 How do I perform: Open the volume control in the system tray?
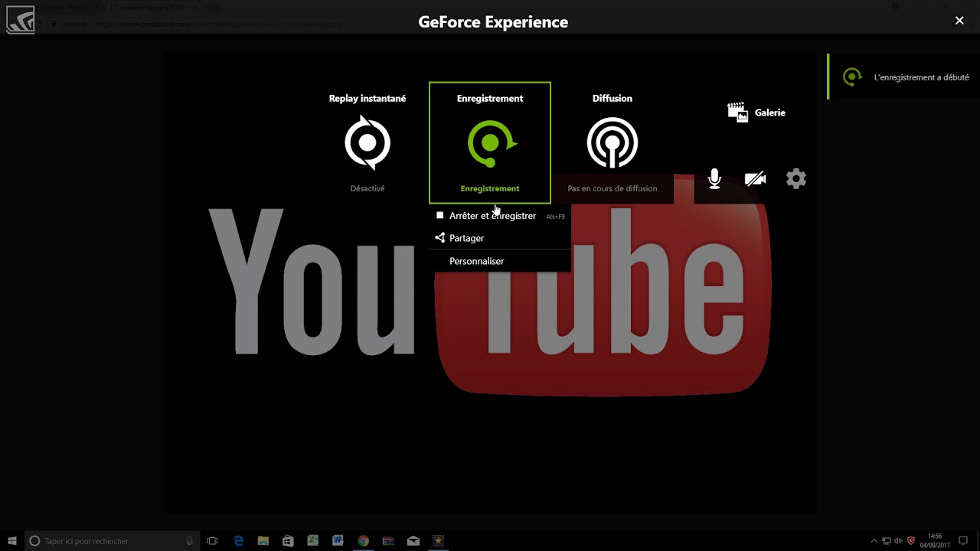(899, 541)
